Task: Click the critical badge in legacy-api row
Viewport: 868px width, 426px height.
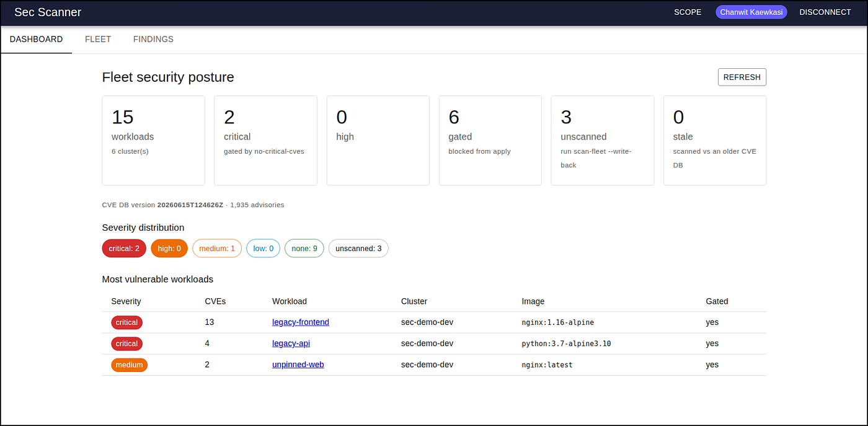Action: (x=127, y=344)
